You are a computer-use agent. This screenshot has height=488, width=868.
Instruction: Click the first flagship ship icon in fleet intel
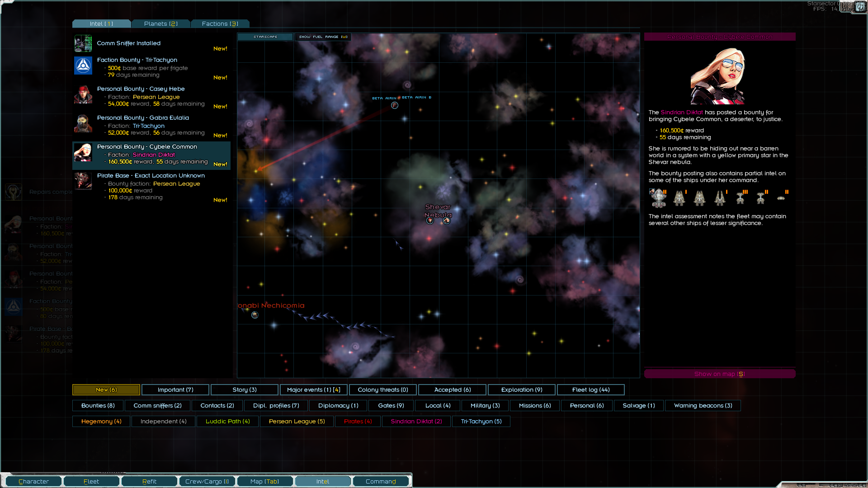tap(658, 198)
